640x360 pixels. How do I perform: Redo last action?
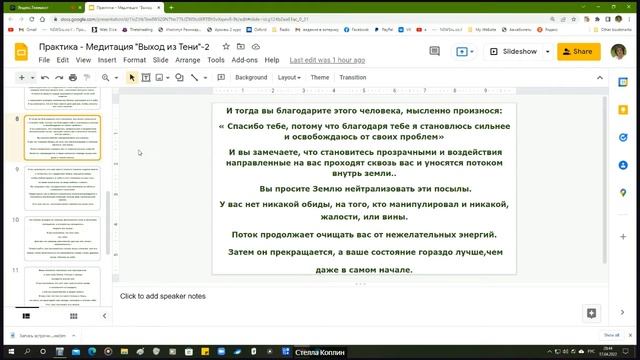pos(59,77)
